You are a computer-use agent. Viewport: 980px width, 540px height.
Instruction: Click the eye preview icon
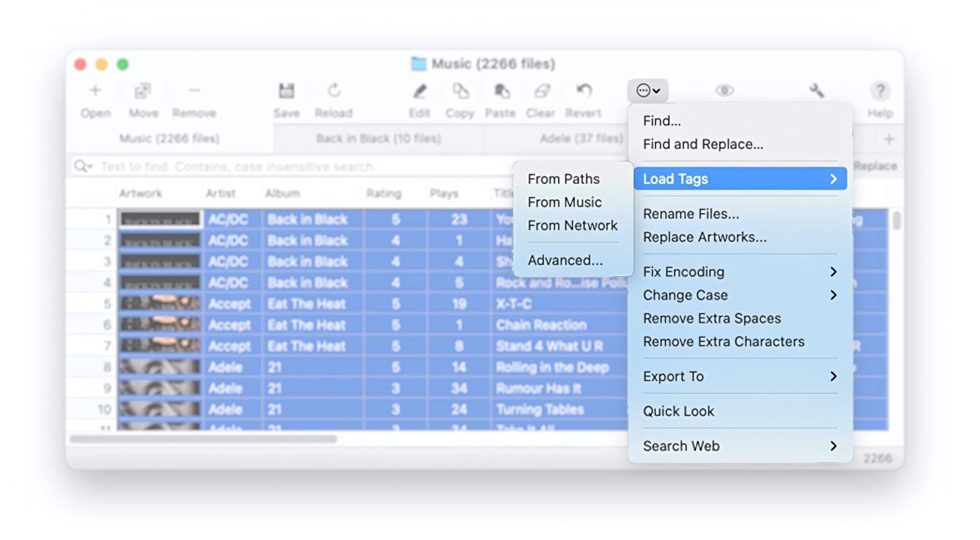coord(724,90)
